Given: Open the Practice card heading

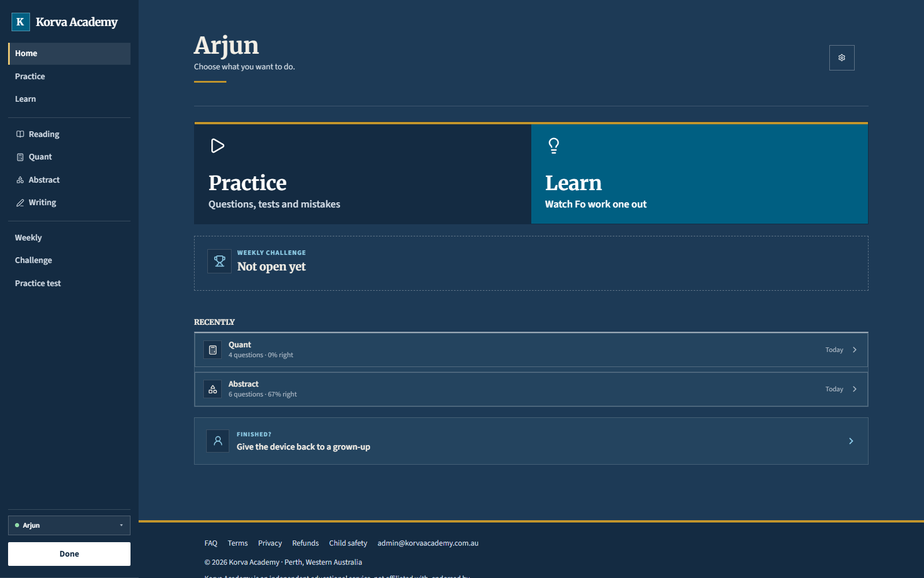Looking at the screenshot, I should (x=248, y=183).
